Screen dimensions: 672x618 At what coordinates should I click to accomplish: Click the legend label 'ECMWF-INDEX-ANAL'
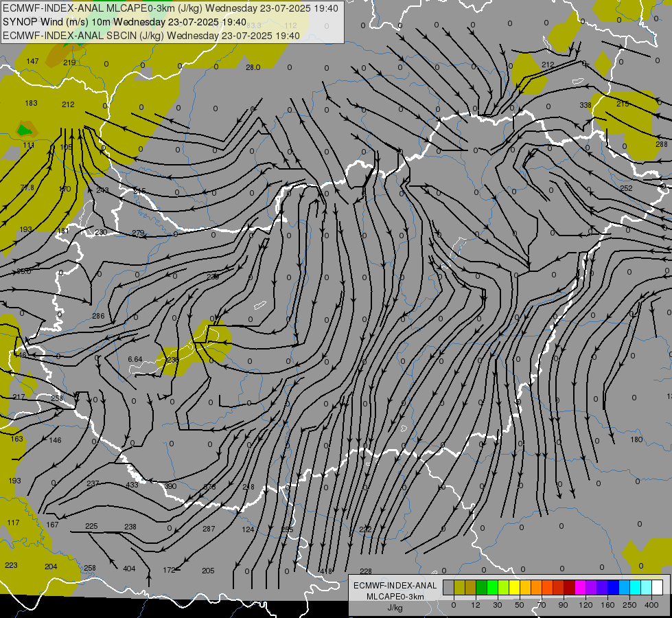point(395,586)
